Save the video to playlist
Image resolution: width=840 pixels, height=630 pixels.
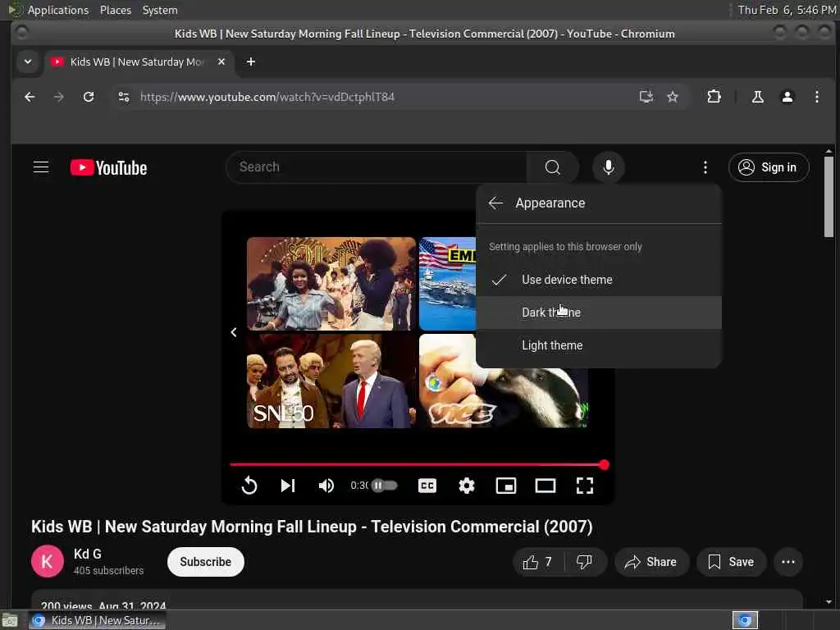click(x=731, y=562)
